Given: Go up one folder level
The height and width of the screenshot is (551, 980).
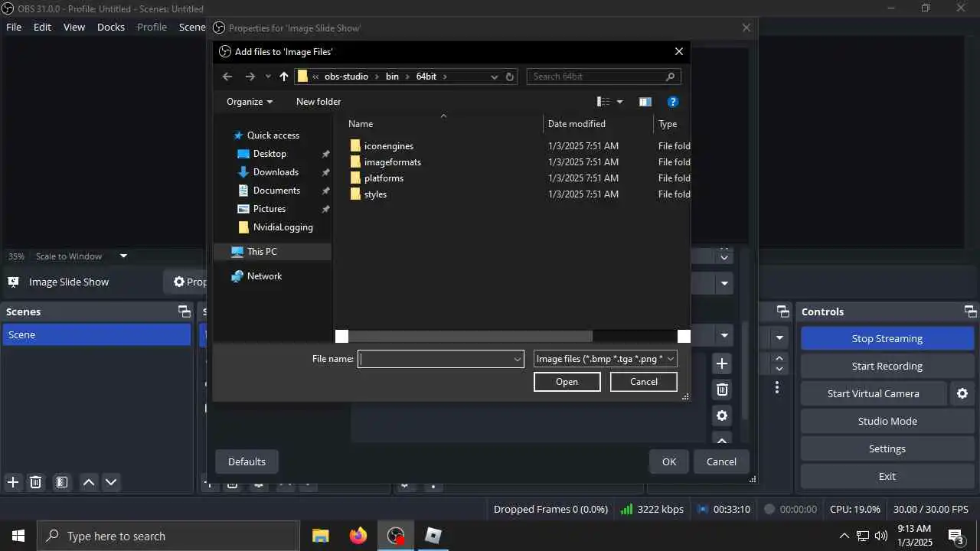Looking at the screenshot, I should tap(284, 77).
